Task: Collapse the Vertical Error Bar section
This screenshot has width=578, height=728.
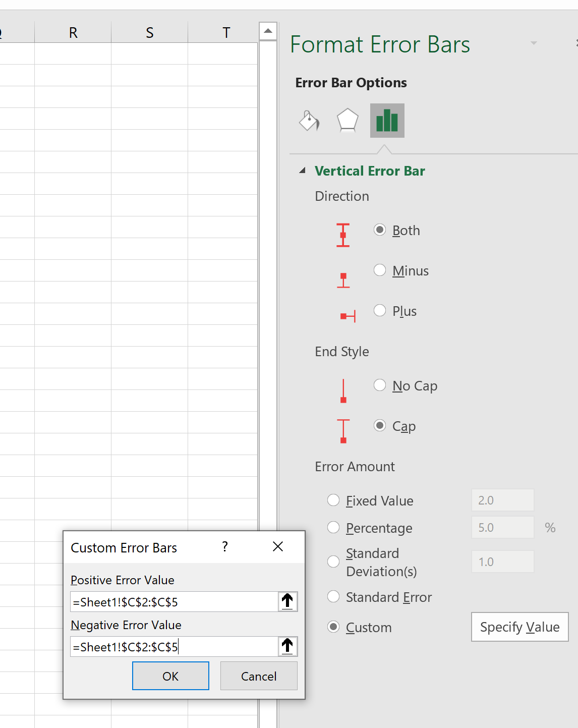Action: [x=303, y=171]
